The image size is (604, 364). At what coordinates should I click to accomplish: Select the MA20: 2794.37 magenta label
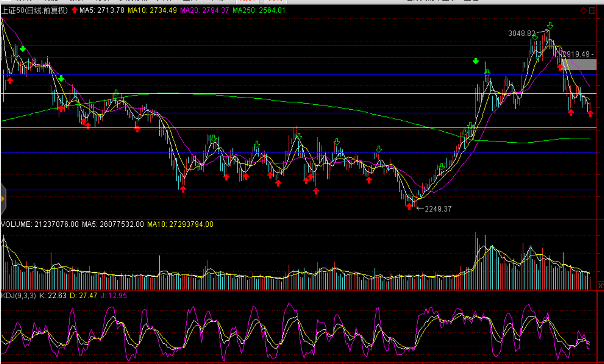(x=204, y=11)
